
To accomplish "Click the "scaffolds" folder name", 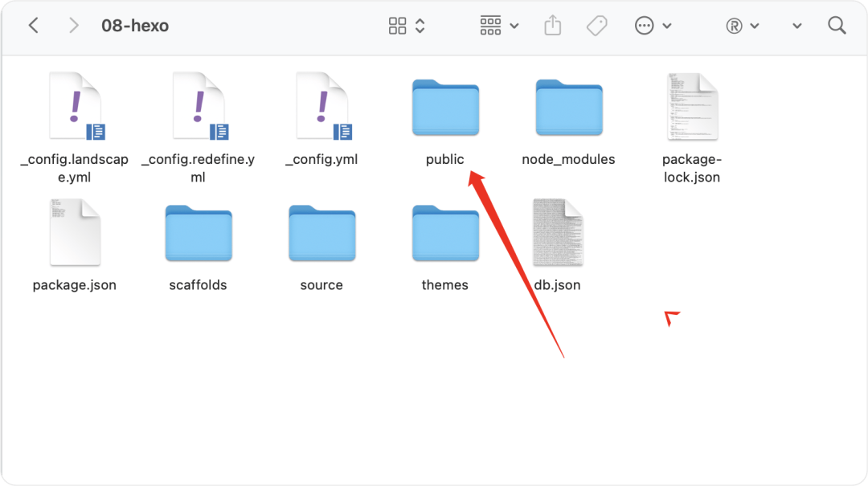I will (x=199, y=285).
